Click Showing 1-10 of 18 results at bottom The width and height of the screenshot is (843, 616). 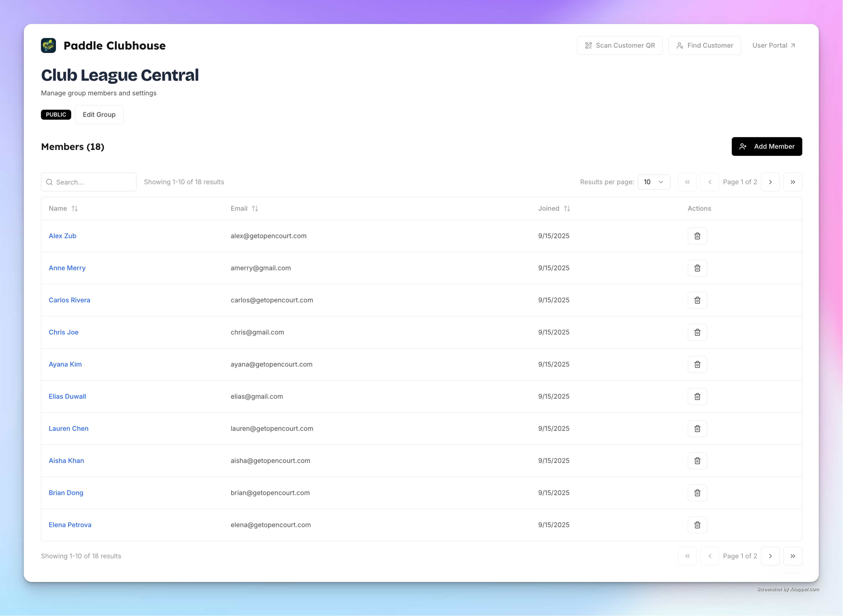[x=81, y=556]
